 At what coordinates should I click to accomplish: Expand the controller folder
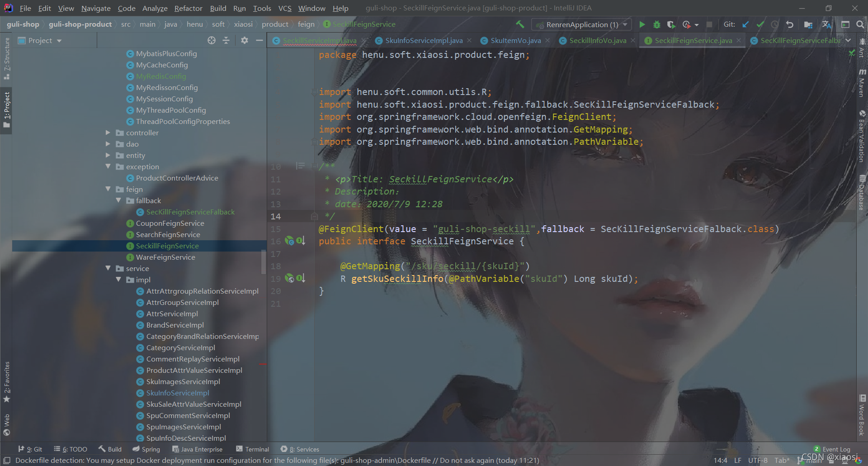point(108,133)
